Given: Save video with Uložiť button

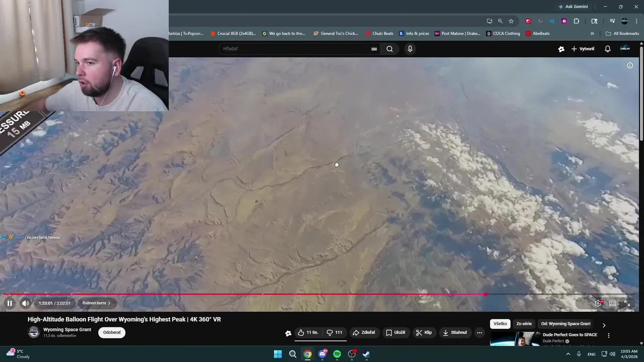Looking at the screenshot, I should pyautogui.click(x=395, y=332).
